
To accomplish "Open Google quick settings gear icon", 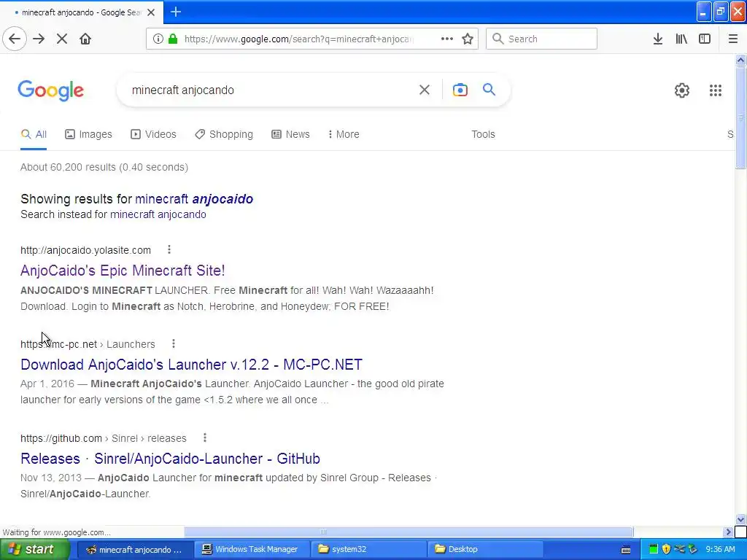I will coord(682,90).
